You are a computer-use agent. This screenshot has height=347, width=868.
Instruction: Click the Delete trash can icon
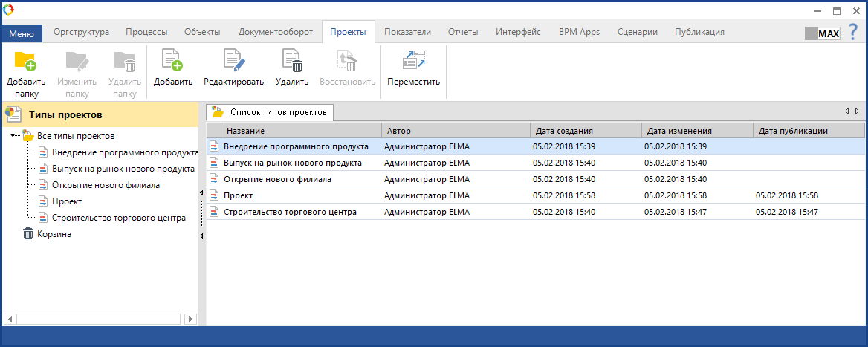(291, 61)
